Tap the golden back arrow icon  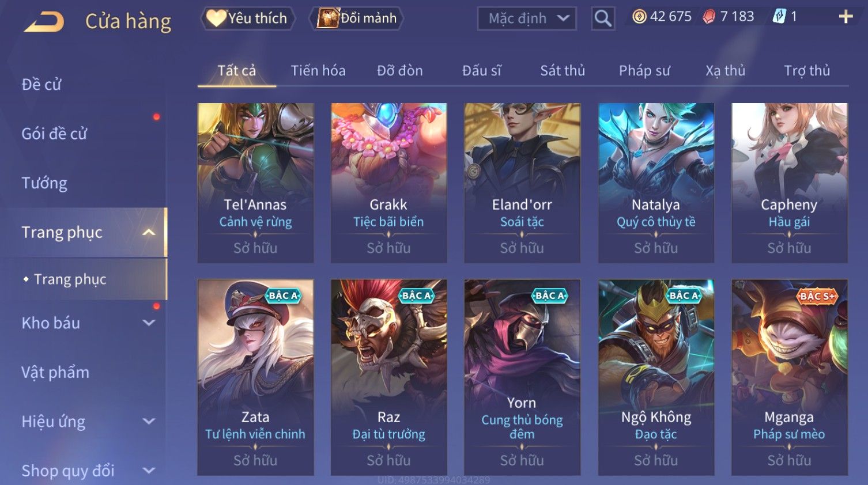pos(44,21)
